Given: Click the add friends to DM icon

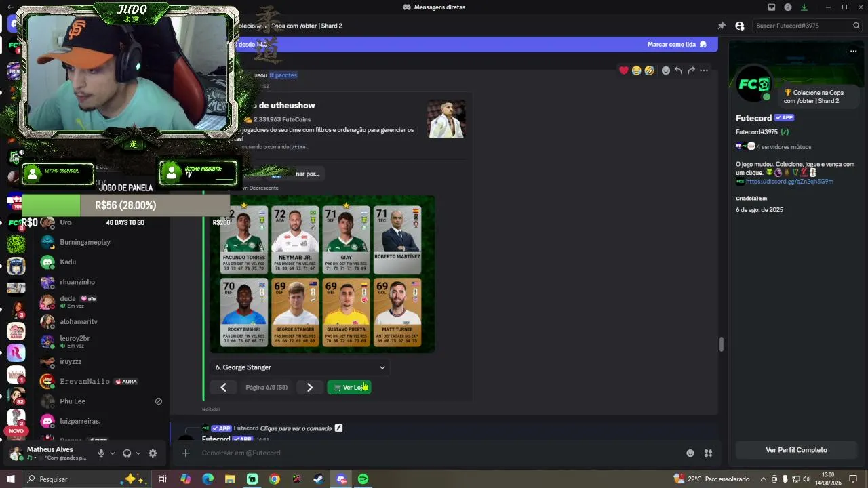Looking at the screenshot, I should pos(740,26).
